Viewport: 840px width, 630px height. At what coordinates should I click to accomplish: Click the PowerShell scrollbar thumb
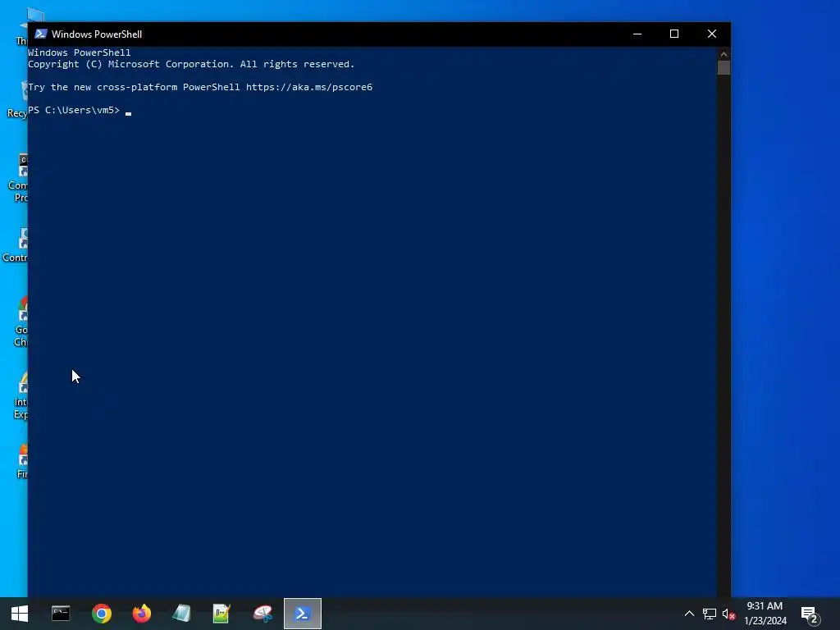(x=724, y=67)
